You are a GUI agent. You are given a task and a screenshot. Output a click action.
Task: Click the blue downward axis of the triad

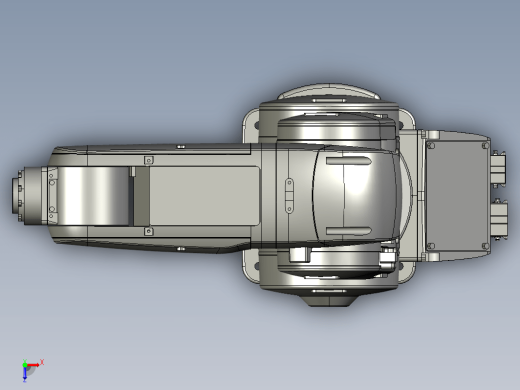pyautogui.click(x=25, y=374)
